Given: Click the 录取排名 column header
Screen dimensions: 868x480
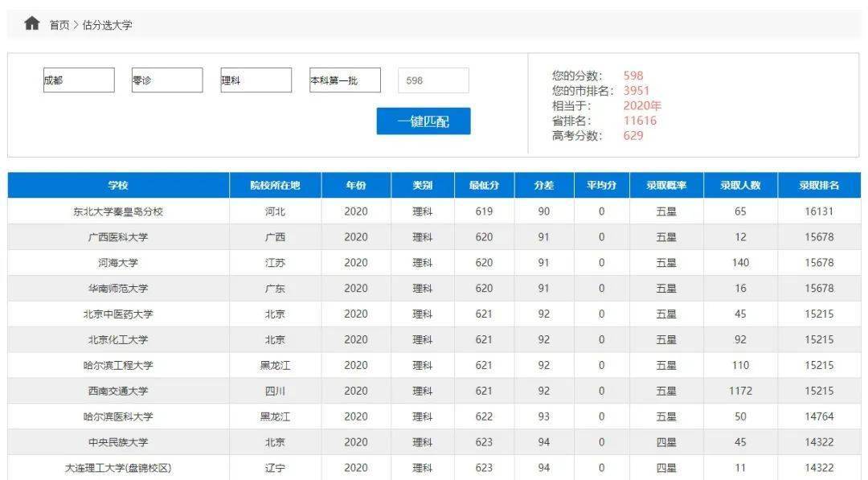Looking at the screenshot, I should pyautogui.click(x=818, y=185).
